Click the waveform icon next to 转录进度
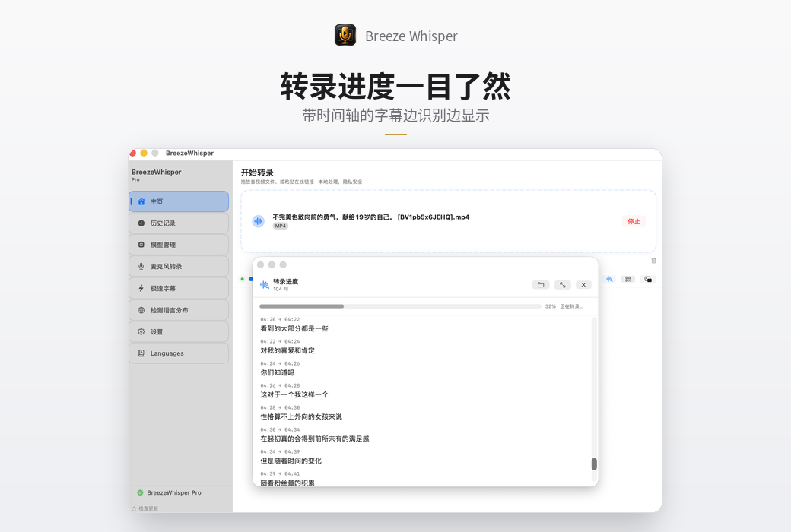791x532 pixels. [x=265, y=285]
